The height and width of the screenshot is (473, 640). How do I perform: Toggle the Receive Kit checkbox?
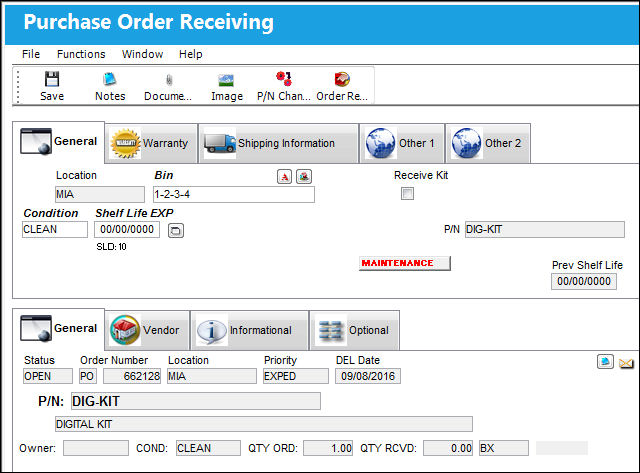tap(407, 193)
